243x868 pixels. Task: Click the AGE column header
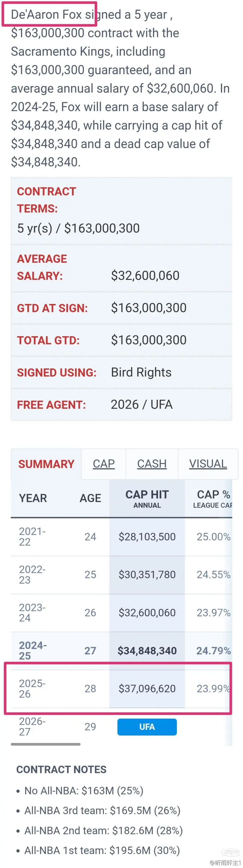[90, 498]
